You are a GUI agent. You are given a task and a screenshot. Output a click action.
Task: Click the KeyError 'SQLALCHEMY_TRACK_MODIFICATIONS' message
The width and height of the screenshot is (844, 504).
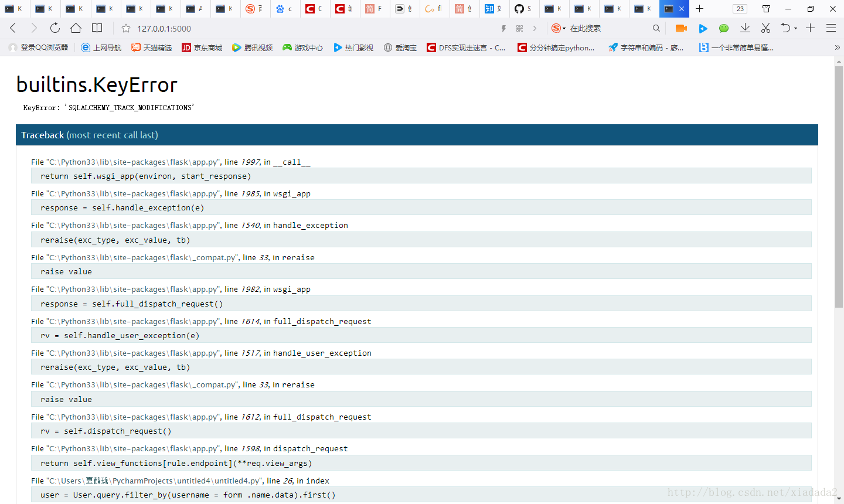click(x=108, y=107)
